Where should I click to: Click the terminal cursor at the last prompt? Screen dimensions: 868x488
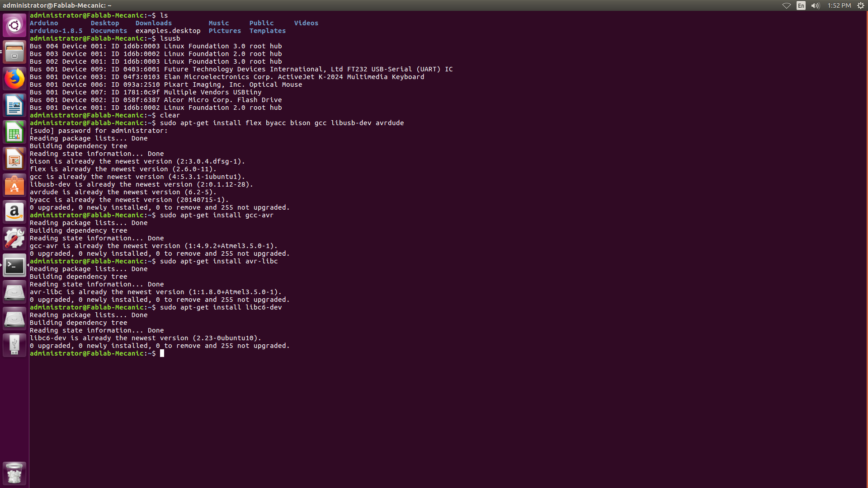(162, 353)
